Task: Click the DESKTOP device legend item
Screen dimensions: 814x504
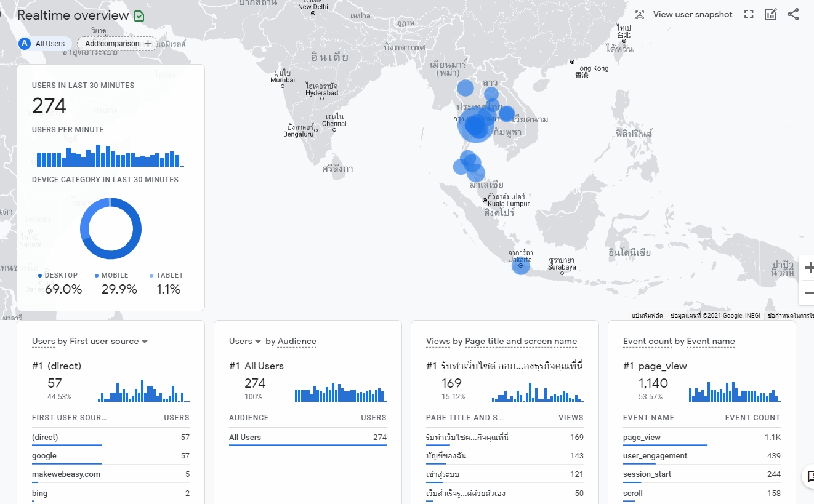Action: pyautogui.click(x=61, y=276)
